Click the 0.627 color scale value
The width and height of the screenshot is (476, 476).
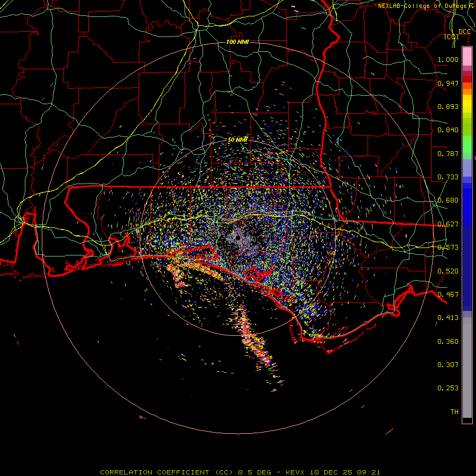click(448, 224)
